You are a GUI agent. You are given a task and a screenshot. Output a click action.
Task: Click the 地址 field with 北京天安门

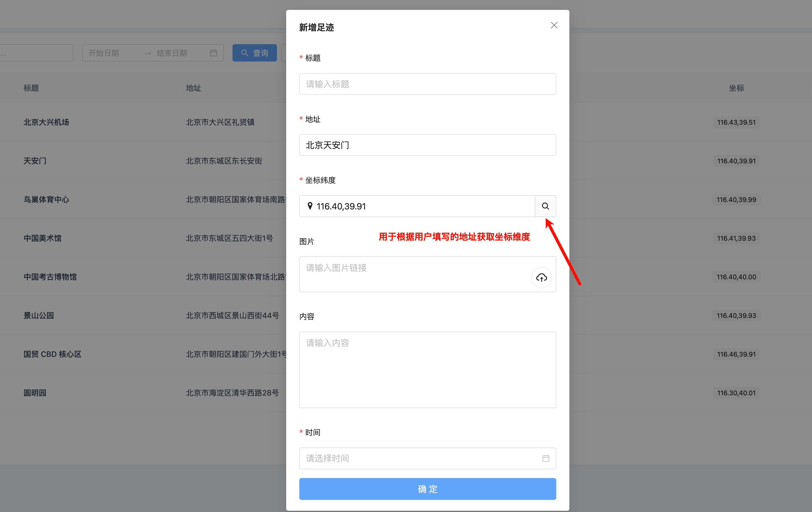coord(428,145)
